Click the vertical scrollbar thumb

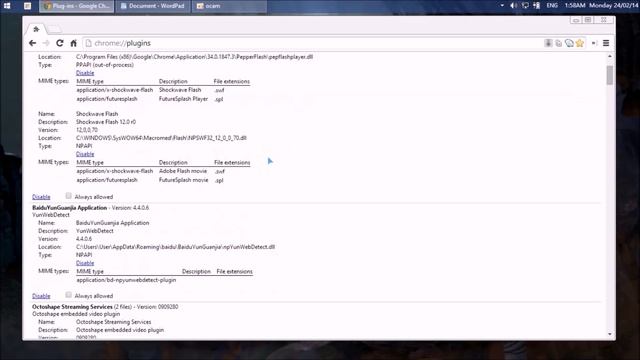[x=609, y=76]
